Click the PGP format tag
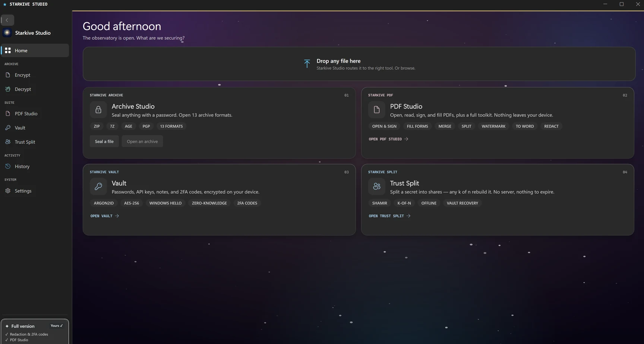 pos(146,126)
